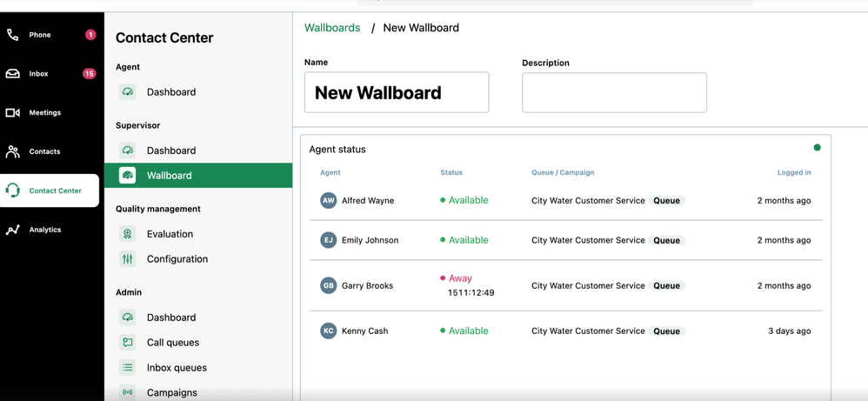Select agent Garry Brooks row avatar
868x401 pixels.
point(328,286)
